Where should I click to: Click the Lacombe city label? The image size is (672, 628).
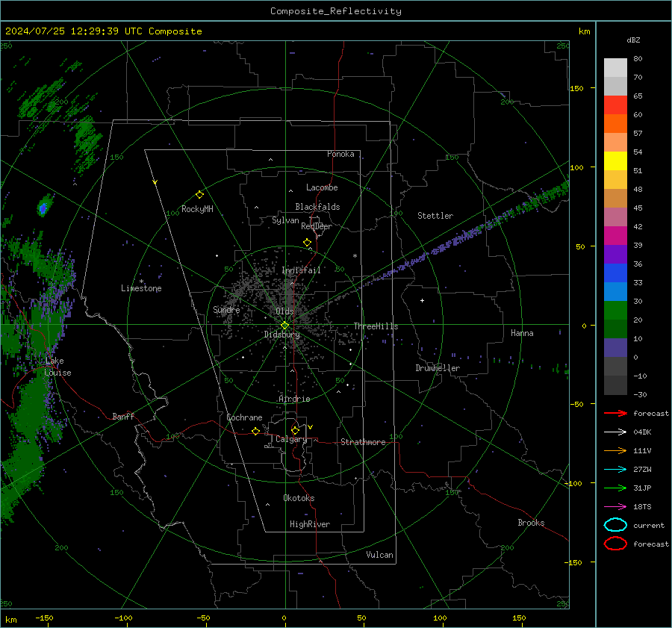coord(322,187)
